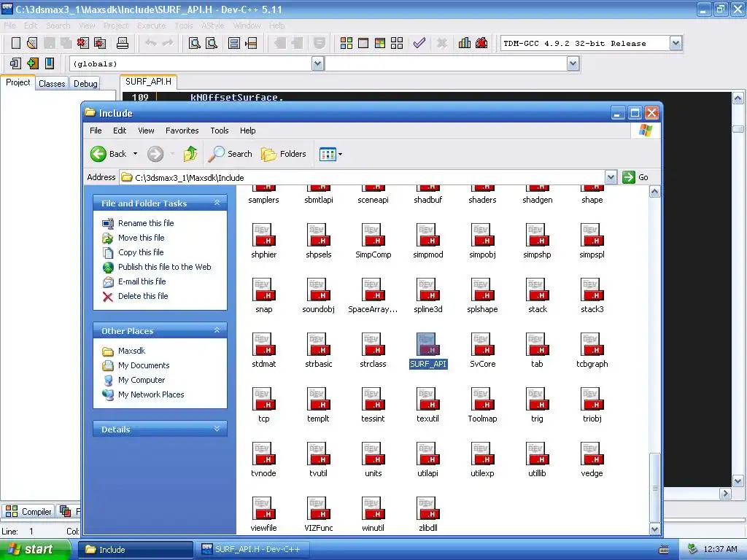
Task: Click Print icon in Dev-C++ toolbar
Action: click(123, 43)
